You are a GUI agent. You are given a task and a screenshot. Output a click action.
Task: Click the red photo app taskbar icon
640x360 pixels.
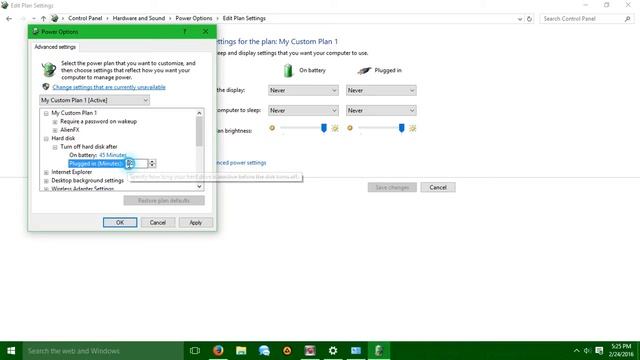pyautogui.click(x=310, y=350)
